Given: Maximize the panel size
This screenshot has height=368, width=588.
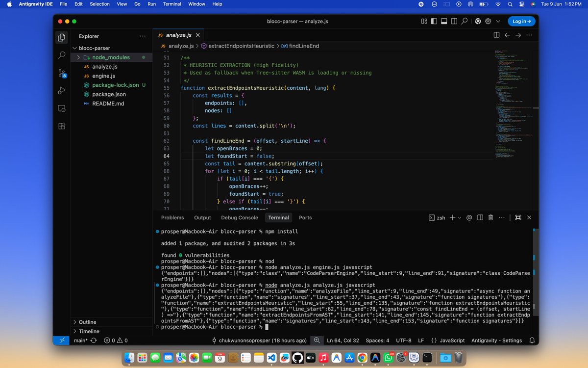Looking at the screenshot, I should [517, 218].
